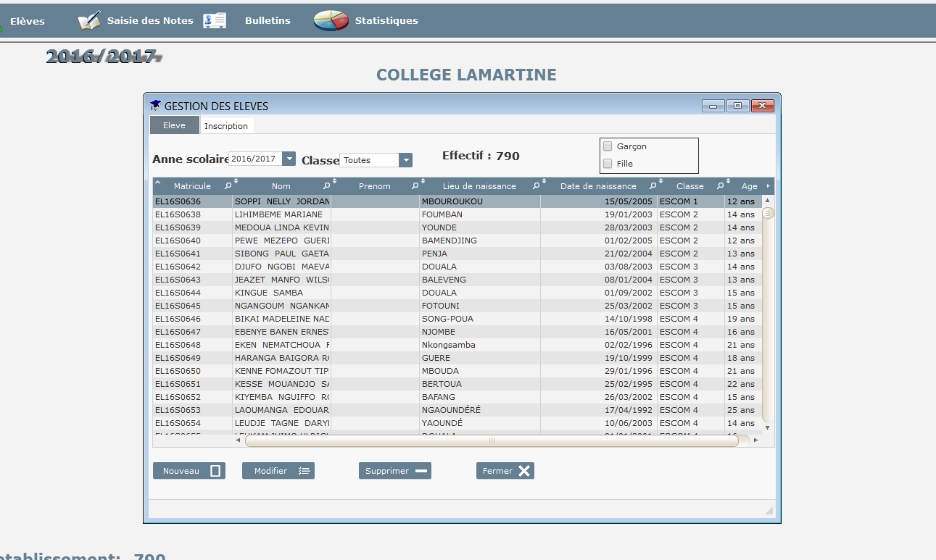Click the horizontal scrollbar thumb under the table
Viewport: 936px width, 560px height.
(x=492, y=440)
